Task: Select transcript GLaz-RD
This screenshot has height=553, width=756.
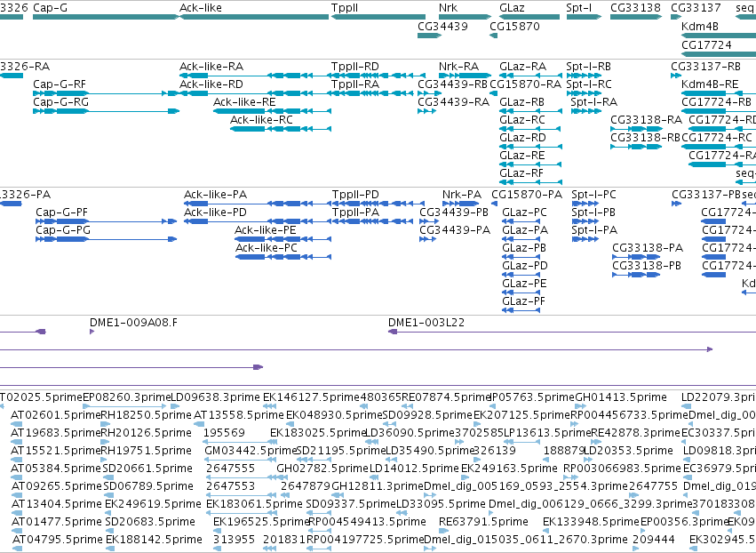Action: pyautogui.click(x=523, y=138)
